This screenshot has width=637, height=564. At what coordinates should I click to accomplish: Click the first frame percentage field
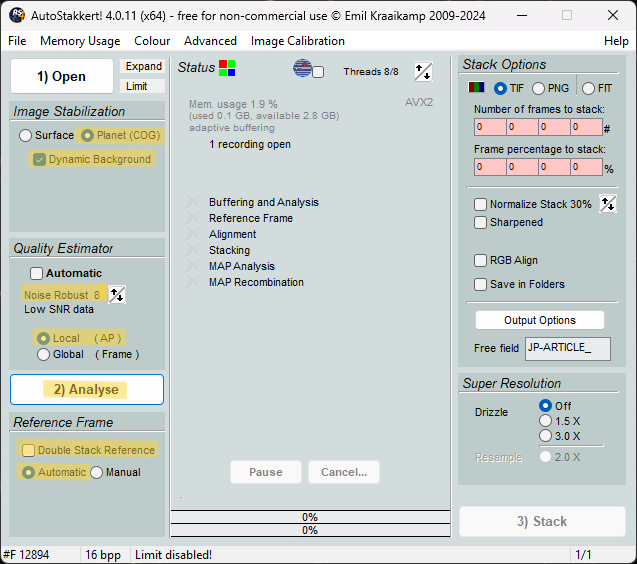point(490,167)
